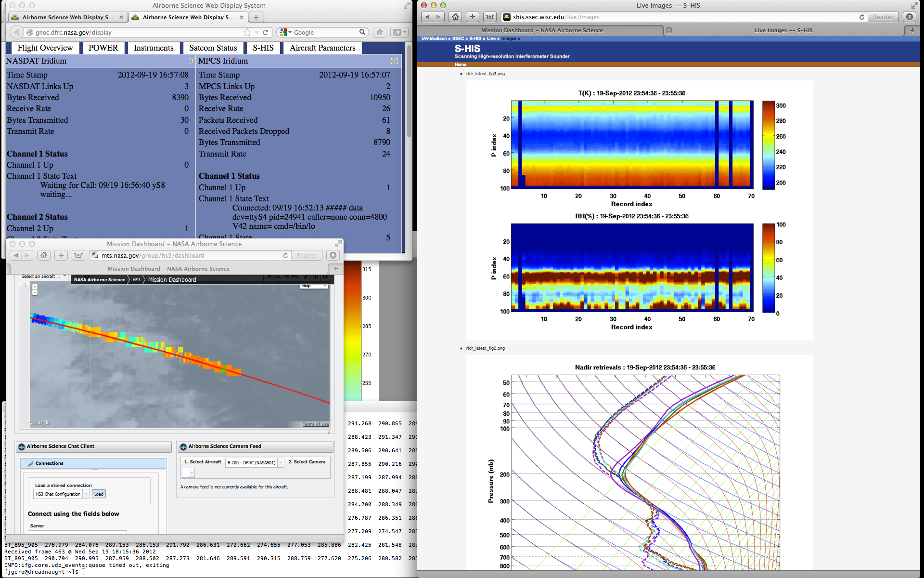Click the S-HIS breadcrumb Home link
924x578 pixels.
pos(460,65)
